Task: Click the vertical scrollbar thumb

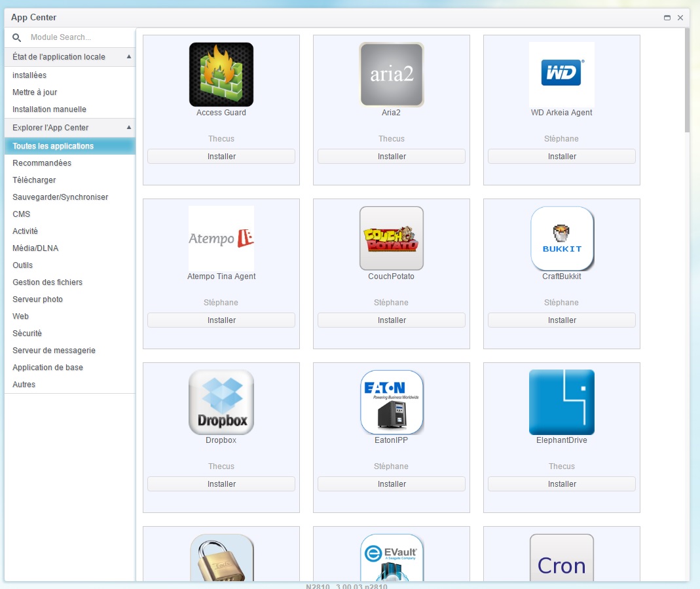Action: 687,80
